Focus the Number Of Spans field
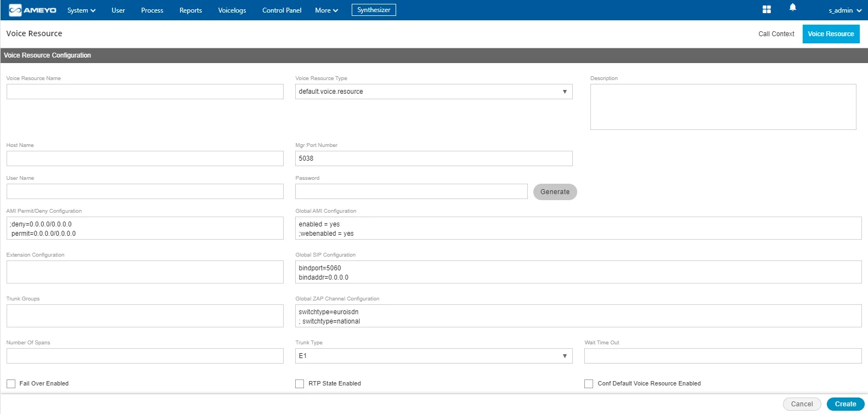Viewport: 868px width, 414px height. pyautogui.click(x=145, y=356)
